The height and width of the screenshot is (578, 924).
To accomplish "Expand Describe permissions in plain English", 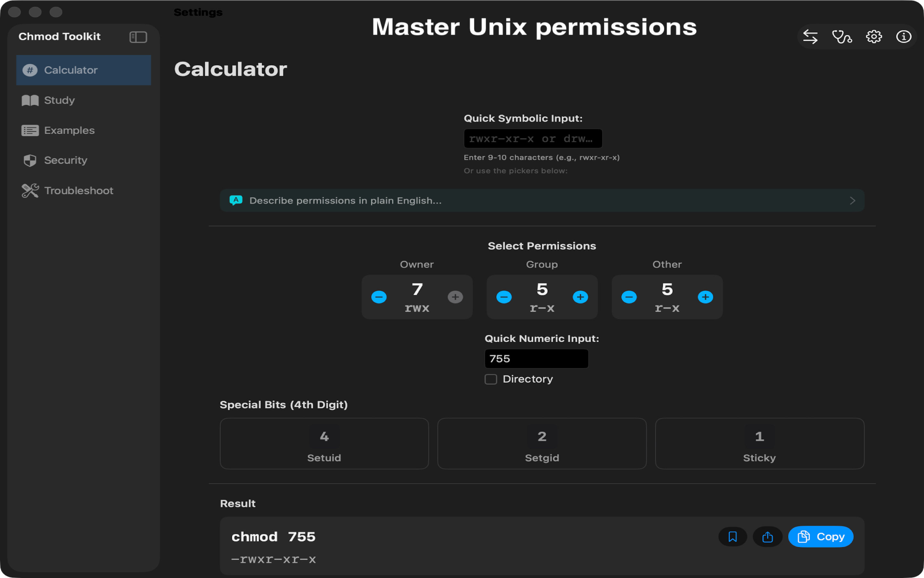I will pyautogui.click(x=542, y=200).
